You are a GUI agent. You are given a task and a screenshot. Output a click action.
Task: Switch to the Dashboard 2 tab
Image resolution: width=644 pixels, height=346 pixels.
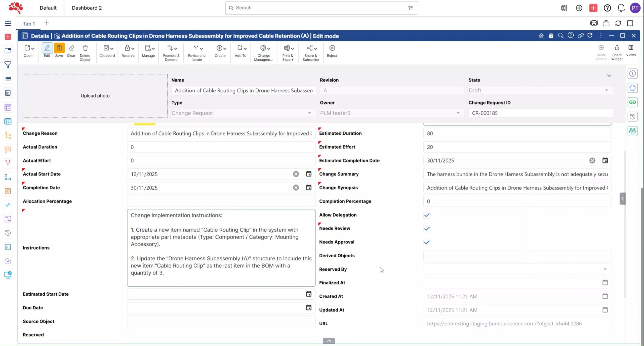(87, 8)
